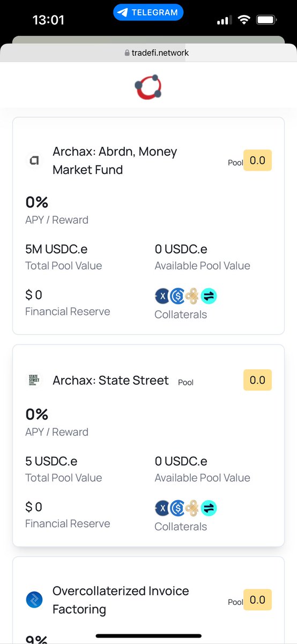Select the State Street pool logo
The image size is (297, 644).
34,380
